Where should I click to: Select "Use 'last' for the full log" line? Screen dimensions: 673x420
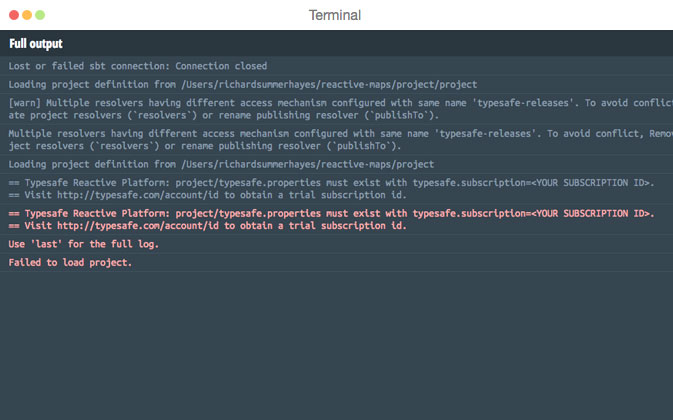(x=336, y=244)
